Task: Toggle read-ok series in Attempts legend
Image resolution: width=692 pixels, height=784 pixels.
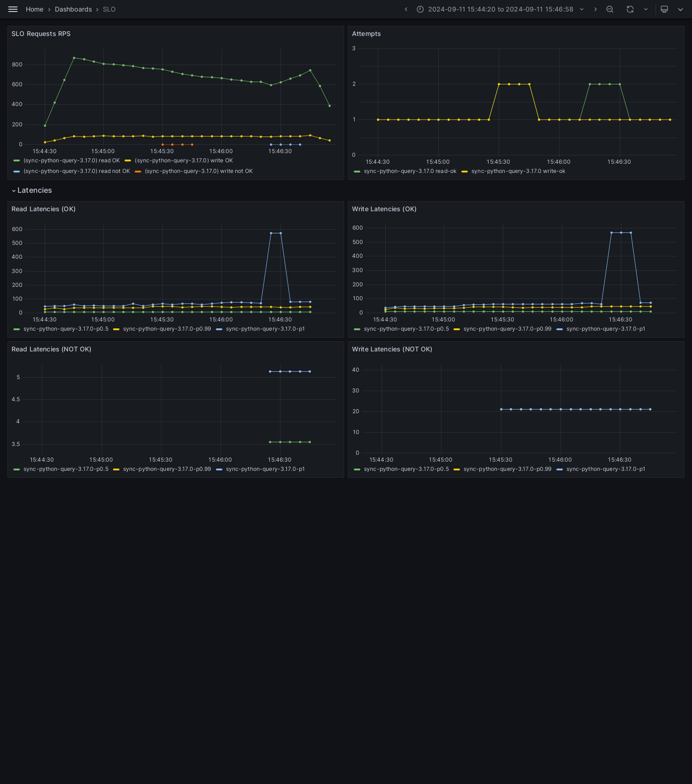Action: [410, 171]
